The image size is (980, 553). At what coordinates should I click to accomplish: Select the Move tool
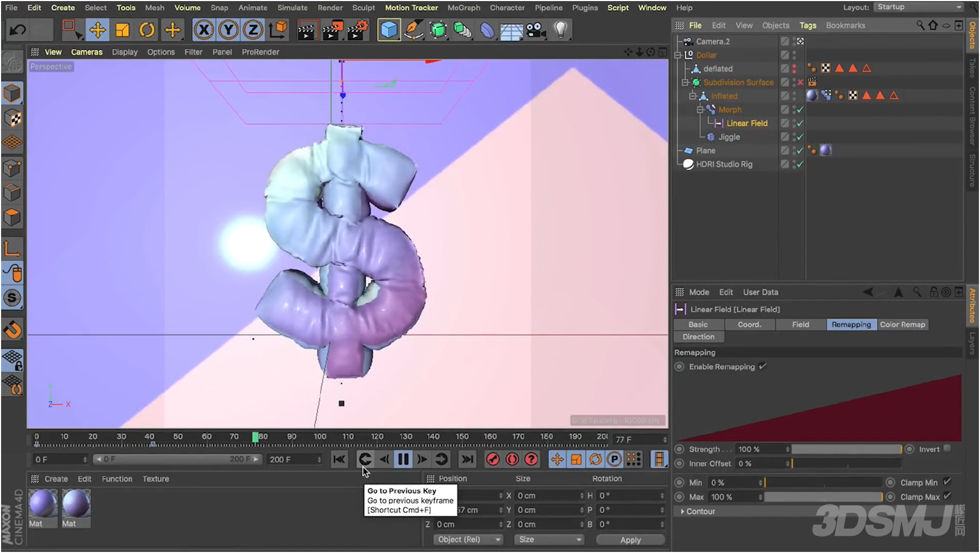point(97,30)
